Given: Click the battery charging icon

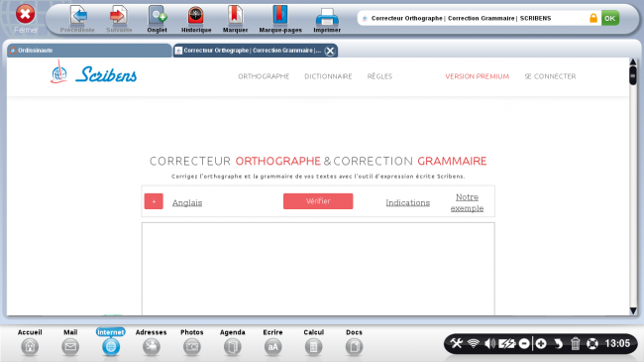Looking at the screenshot, I should (x=507, y=343).
